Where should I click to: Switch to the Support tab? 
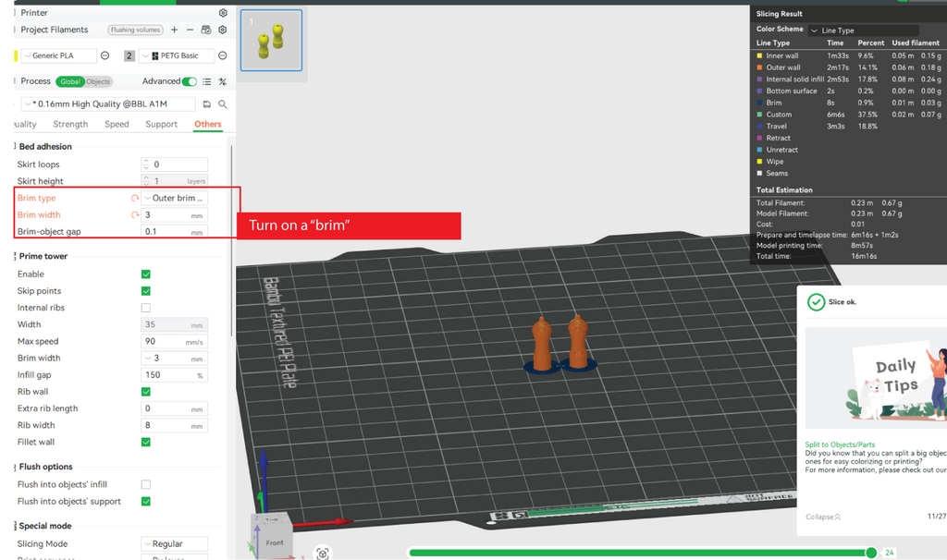[161, 125]
